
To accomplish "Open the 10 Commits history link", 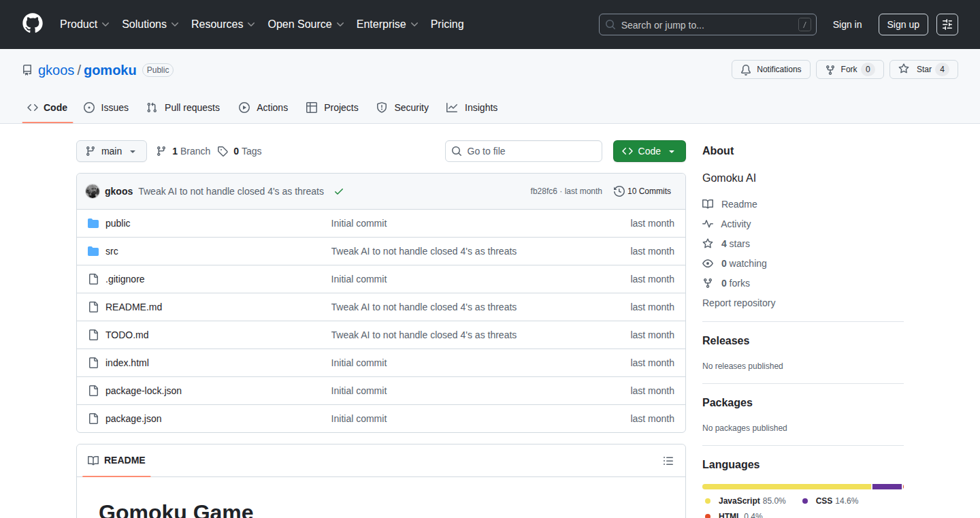I will pyautogui.click(x=642, y=191).
